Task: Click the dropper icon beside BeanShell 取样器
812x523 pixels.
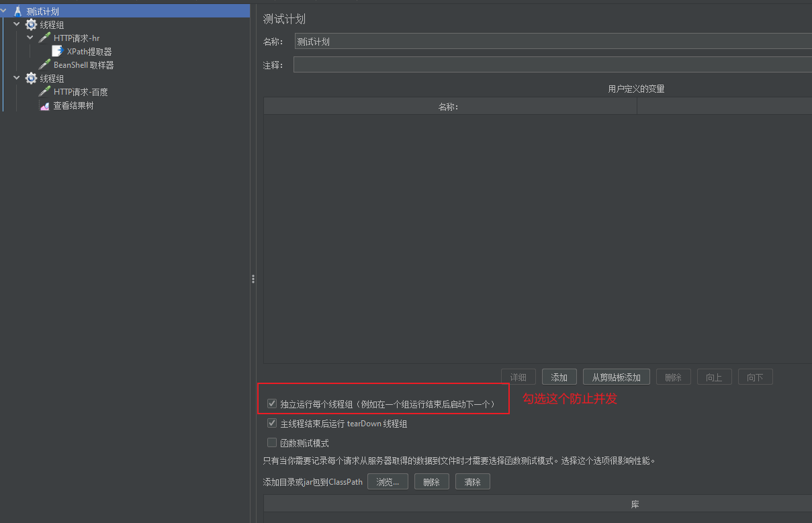Action: point(45,65)
